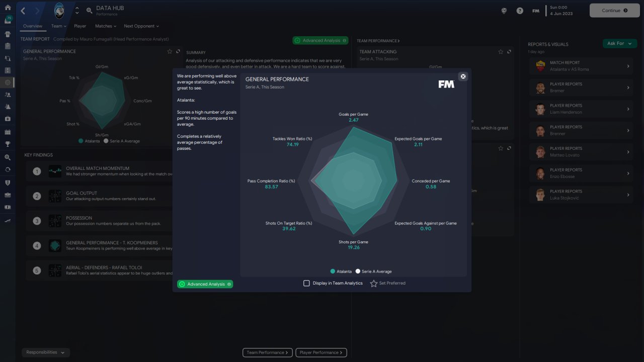Open the help question mark icon

[x=520, y=11]
